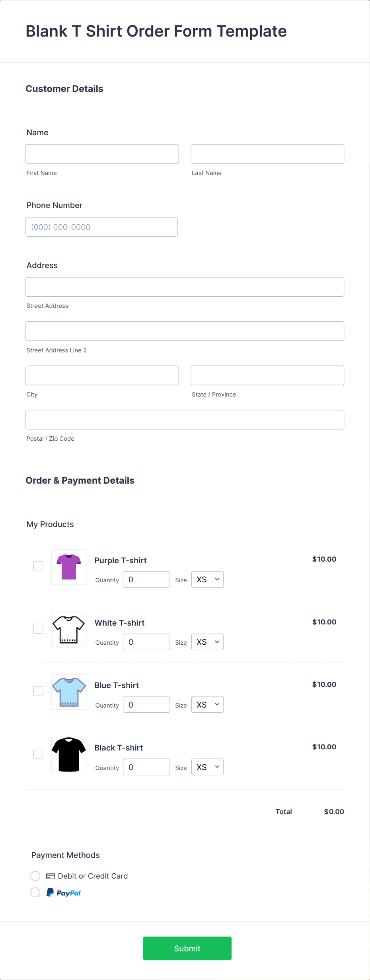This screenshot has width=370, height=980.
Task: Click the PayPal logo icon
Action: 64,893
